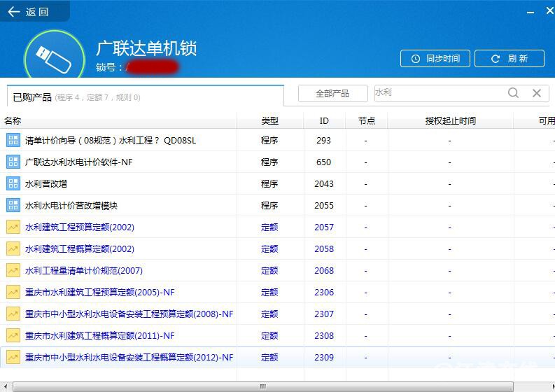The image size is (555, 392).
Task: Click the quota icon beside 重庆市水利建筑工程概算定额(2011)-NF
Action: tap(13, 335)
